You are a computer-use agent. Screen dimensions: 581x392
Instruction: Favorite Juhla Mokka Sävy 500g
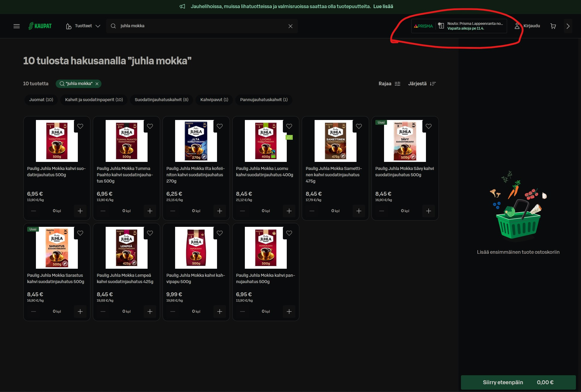click(x=429, y=126)
